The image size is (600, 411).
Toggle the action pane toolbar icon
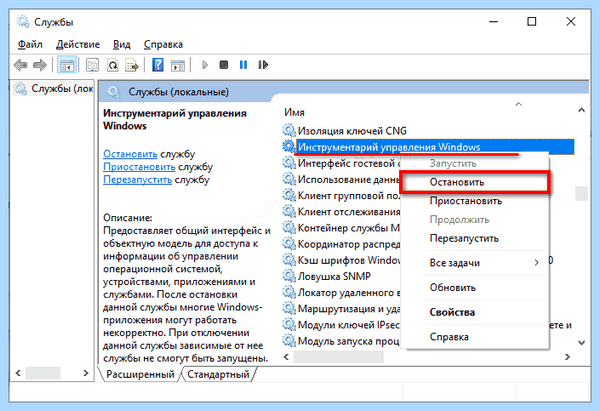tap(178, 65)
